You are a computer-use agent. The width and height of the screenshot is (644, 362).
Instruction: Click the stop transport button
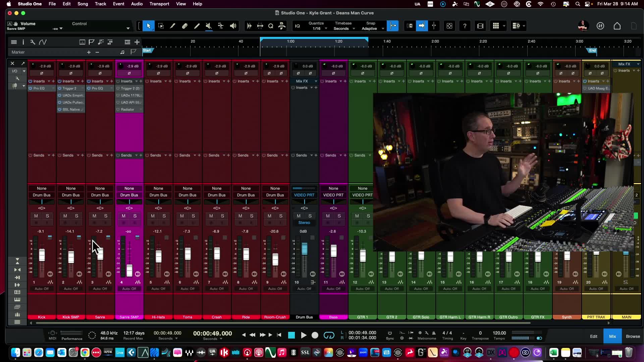coord(291,335)
